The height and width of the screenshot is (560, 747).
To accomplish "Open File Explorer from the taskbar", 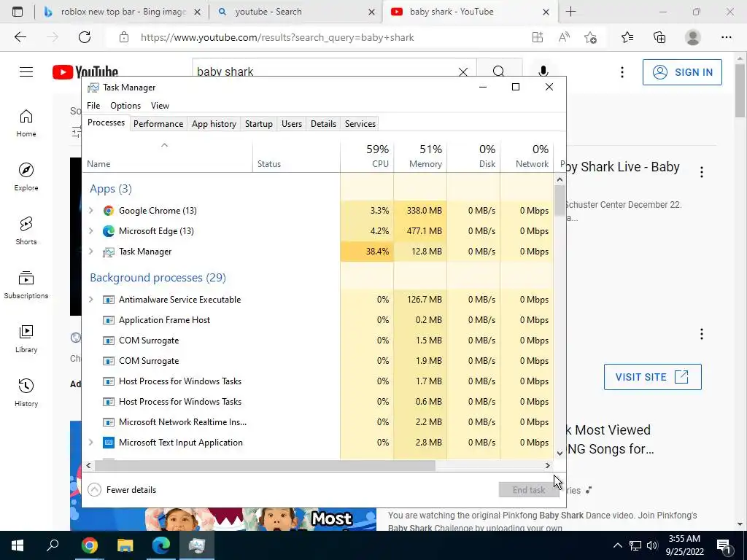I will pyautogui.click(x=125, y=545).
